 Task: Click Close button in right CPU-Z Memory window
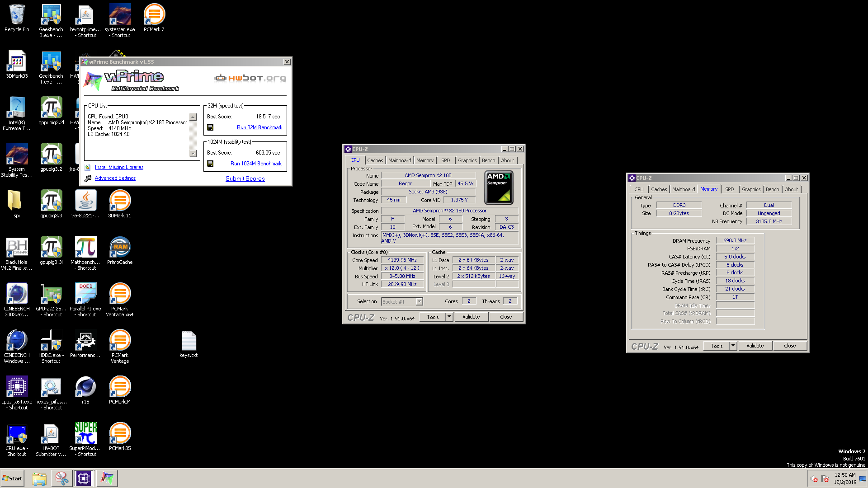tap(790, 346)
